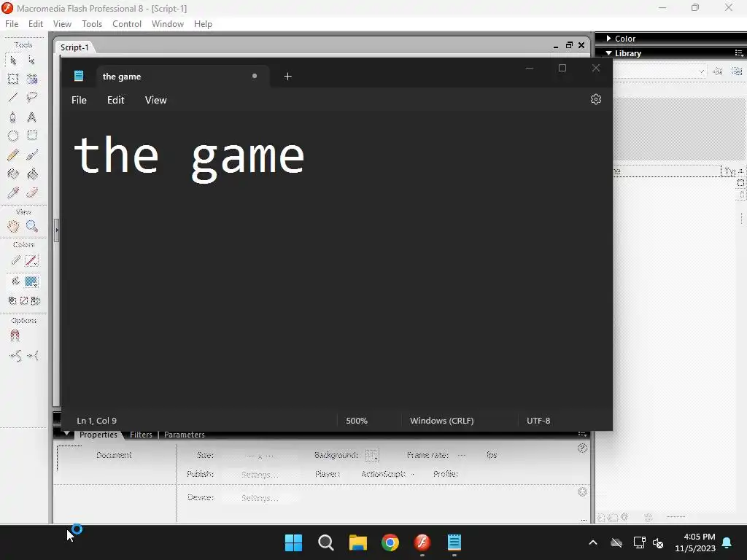The width and height of the screenshot is (747, 560).
Task: Select the Zoom magnifier tool
Action: (x=32, y=226)
